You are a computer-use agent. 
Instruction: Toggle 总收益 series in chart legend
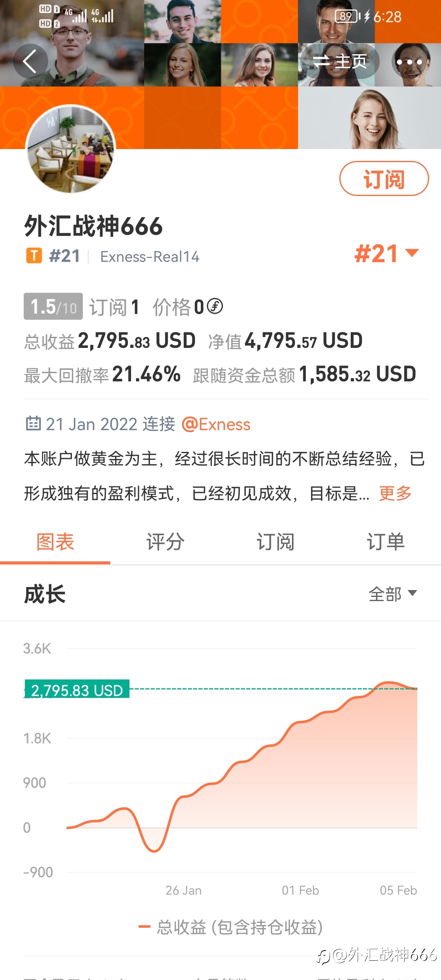[231, 927]
